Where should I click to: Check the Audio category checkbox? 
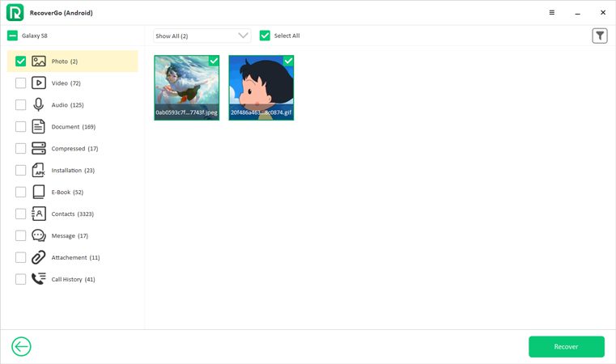pos(20,105)
